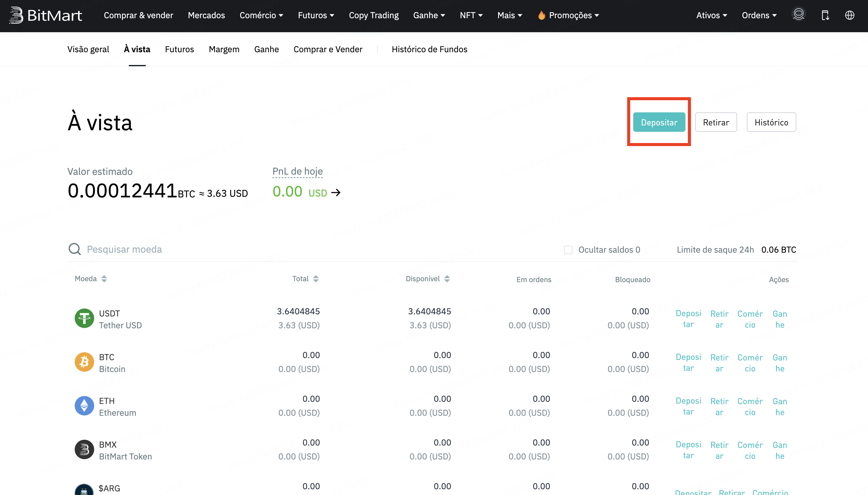The image size is (868, 495).
Task: Click the BTC Bitcoin coin icon
Action: [84, 362]
